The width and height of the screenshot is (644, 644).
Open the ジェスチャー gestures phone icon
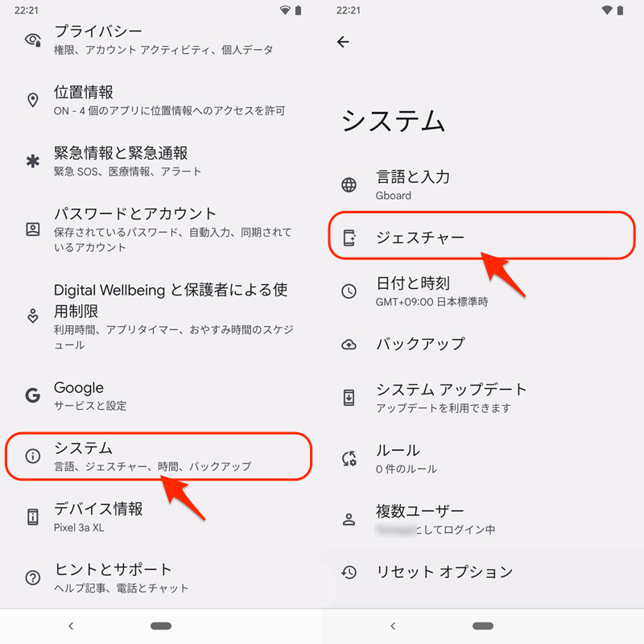click(x=349, y=237)
